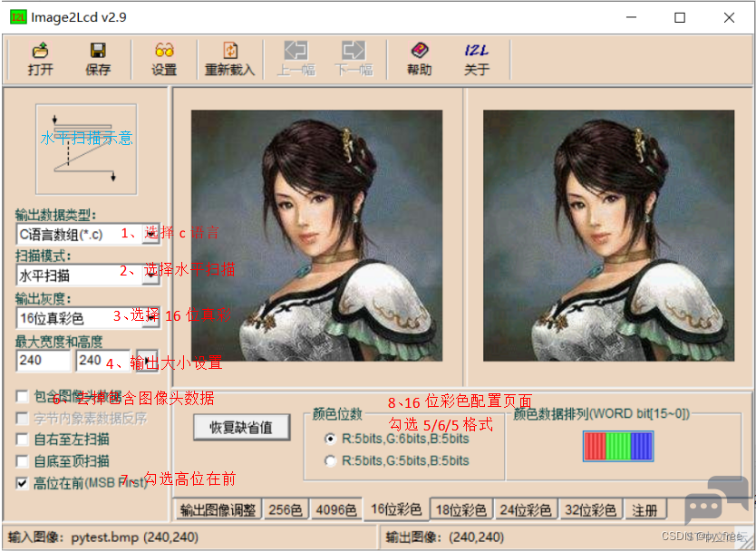Switch to 18位彩色 tab
Viewport: 756px width, 551px height.
[x=460, y=509]
